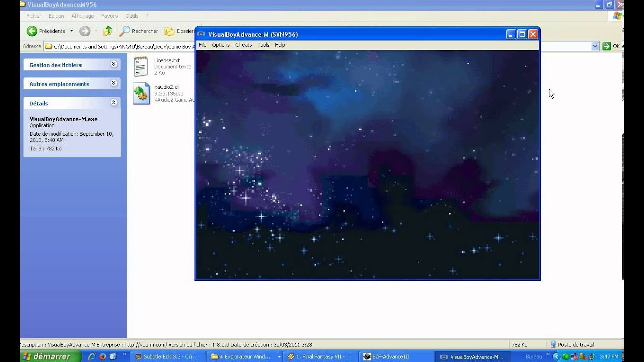Click the system clock showing 3:47 PM
Image resolution: width=644 pixels, height=362 pixels.
[x=609, y=357]
